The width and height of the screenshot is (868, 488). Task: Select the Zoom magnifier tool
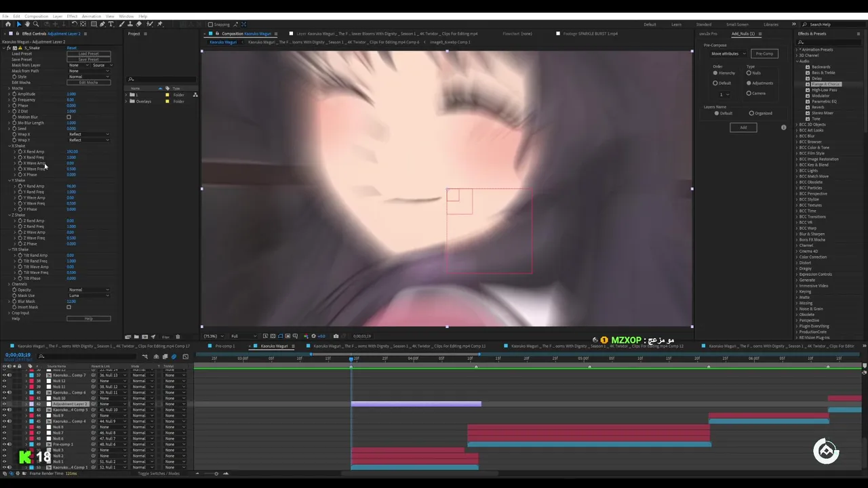coord(36,24)
